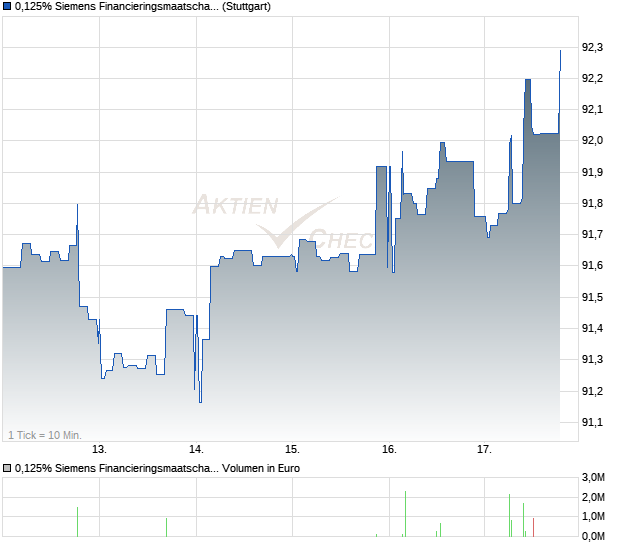
Task: Click the y-axis label 91,4
Action: coord(592,328)
